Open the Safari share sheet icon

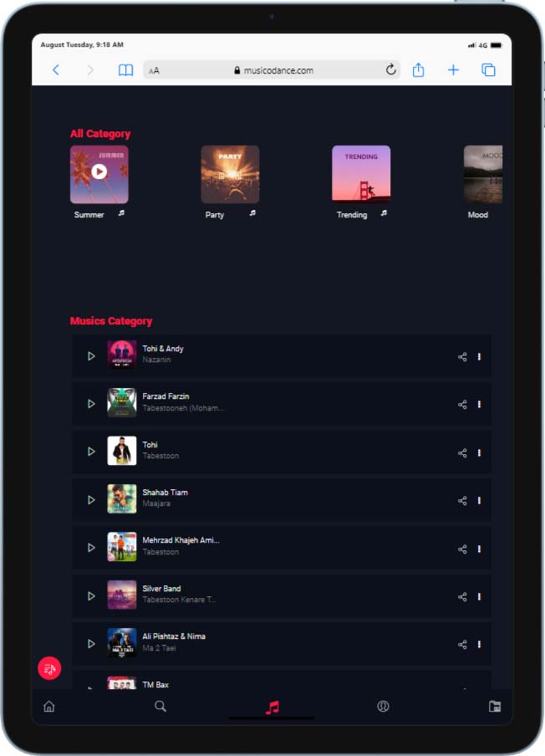pos(418,70)
